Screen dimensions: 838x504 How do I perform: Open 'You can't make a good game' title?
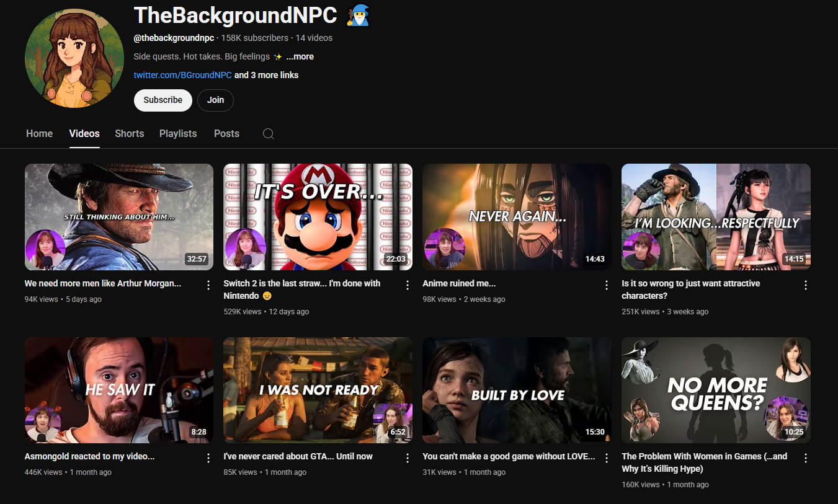pyautogui.click(x=509, y=456)
